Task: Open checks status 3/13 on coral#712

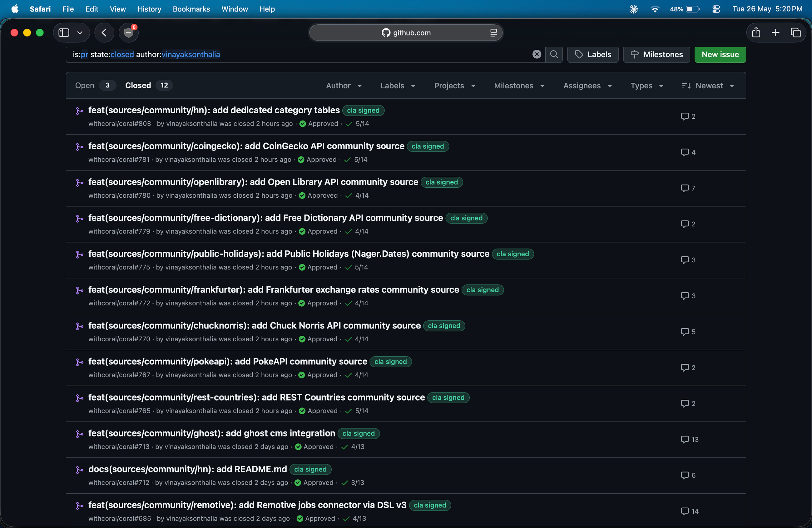Action: click(353, 483)
